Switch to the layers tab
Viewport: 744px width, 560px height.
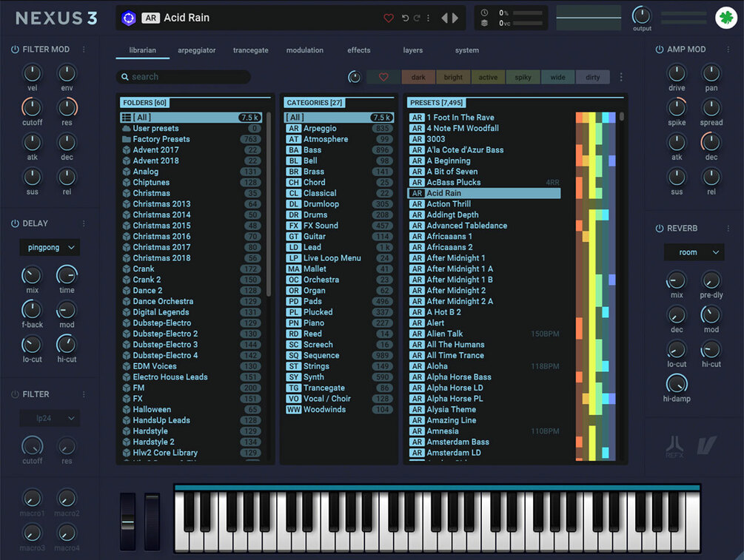(x=413, y=50)
